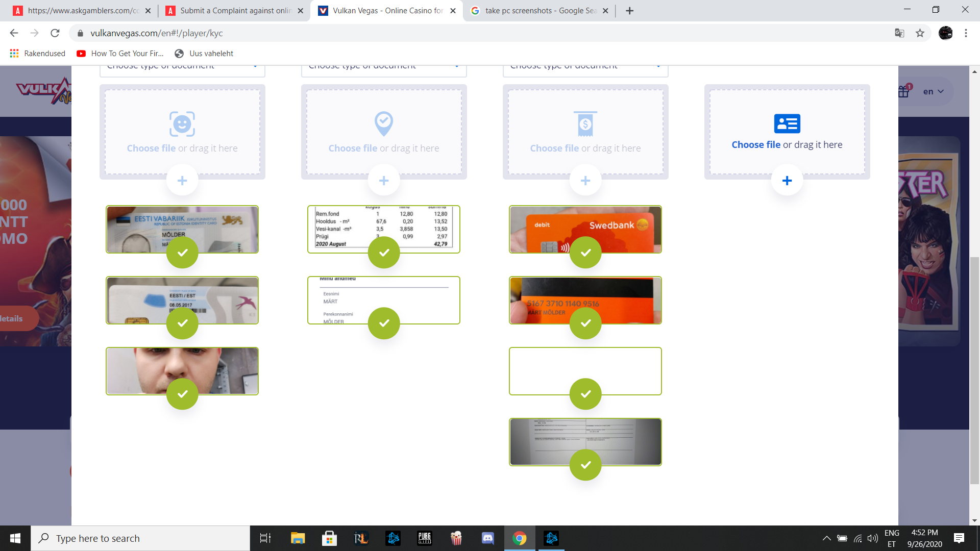This screenshot has width=980, height=551.
Task: Open Windows notification center
Action: (x=959, y=538)
